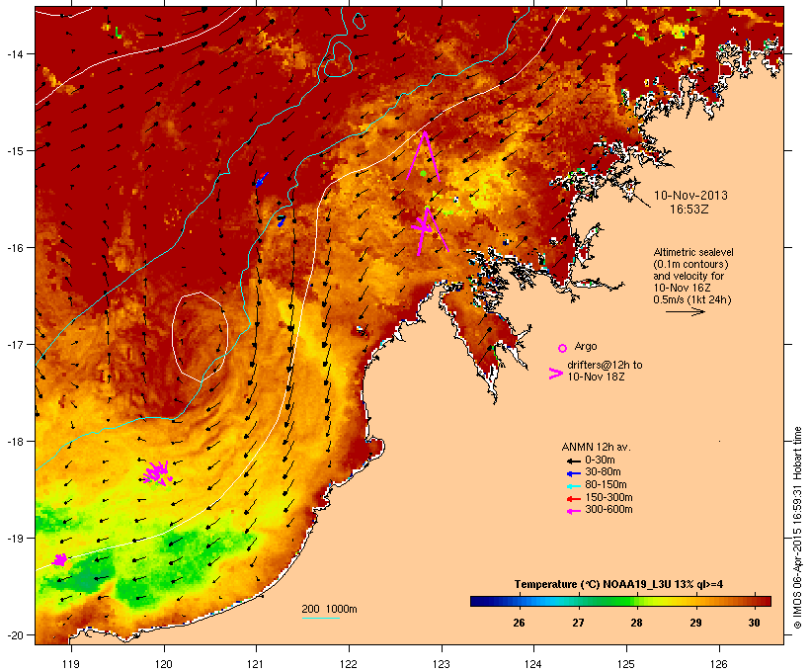The image size is (810, 672).
Task: Click the red 150-300m legend arrow
Action: [573, 499]
